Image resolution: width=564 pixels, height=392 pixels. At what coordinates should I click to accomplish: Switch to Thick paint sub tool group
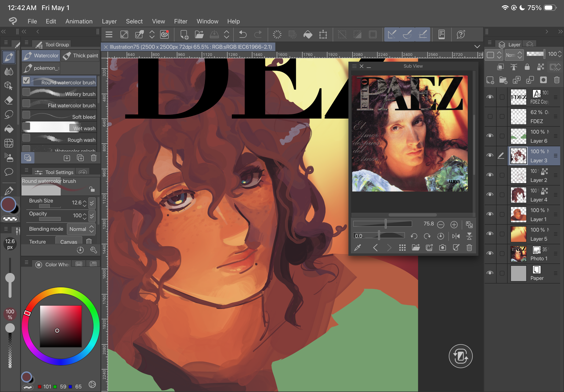click(80, 56)
